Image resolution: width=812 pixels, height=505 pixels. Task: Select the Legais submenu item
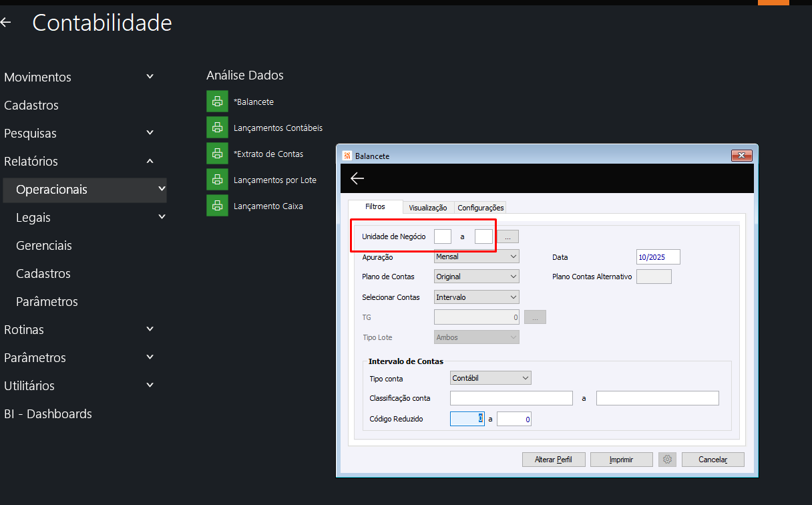(x=33, y=217)
